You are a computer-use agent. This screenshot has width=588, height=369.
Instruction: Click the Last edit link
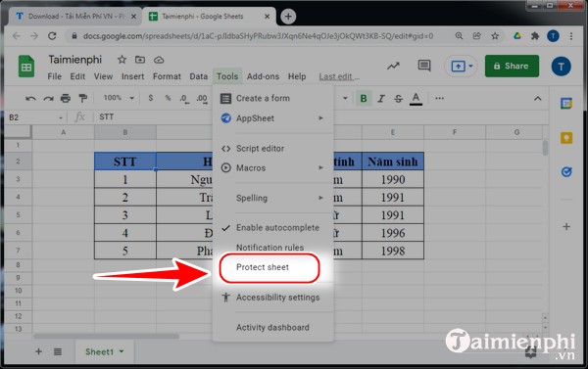click(x=339, y=76)
